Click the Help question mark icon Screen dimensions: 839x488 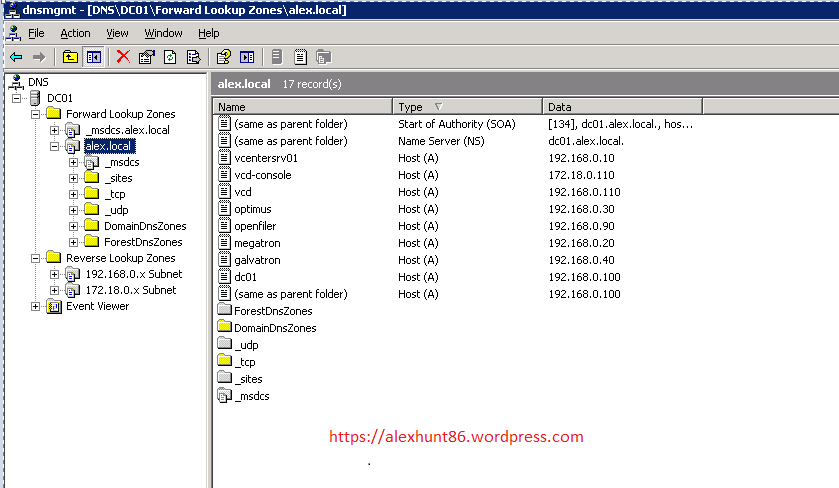(224, 57)
